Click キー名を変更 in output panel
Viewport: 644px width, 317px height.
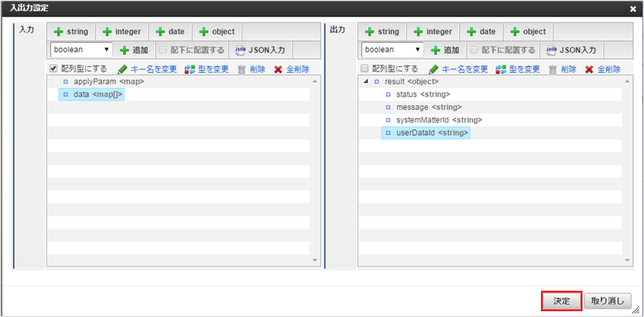click(458, 69)
